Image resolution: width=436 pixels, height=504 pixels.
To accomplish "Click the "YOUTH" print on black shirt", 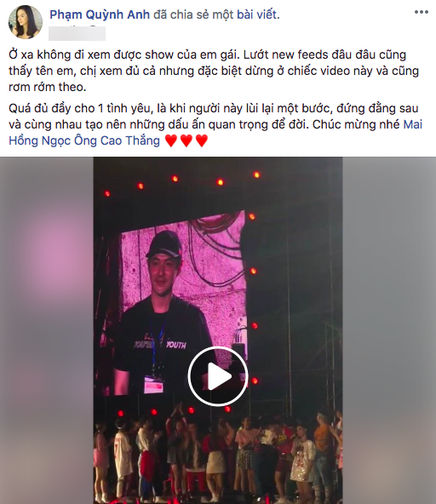I will 176,345.
